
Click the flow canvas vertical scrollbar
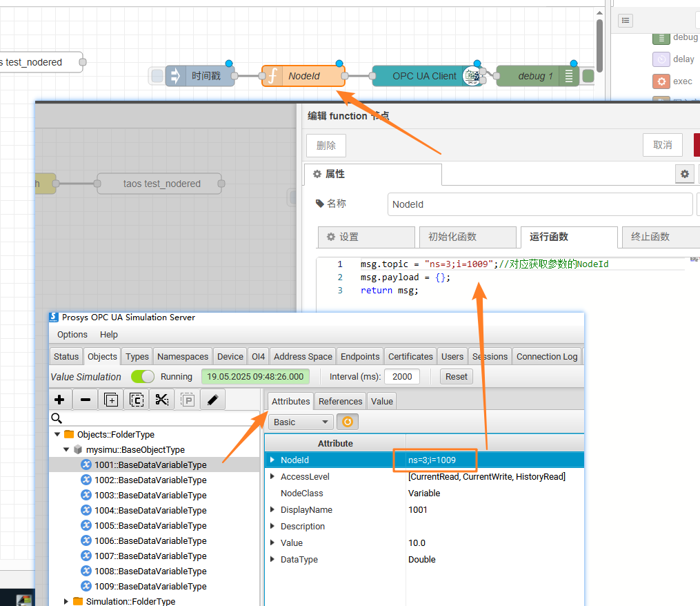[599, 45]
